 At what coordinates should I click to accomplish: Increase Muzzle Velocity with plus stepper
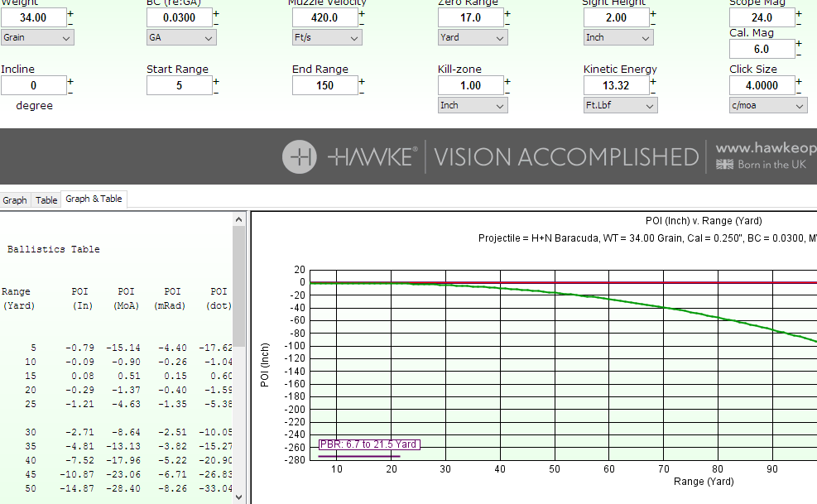[362, 13]
